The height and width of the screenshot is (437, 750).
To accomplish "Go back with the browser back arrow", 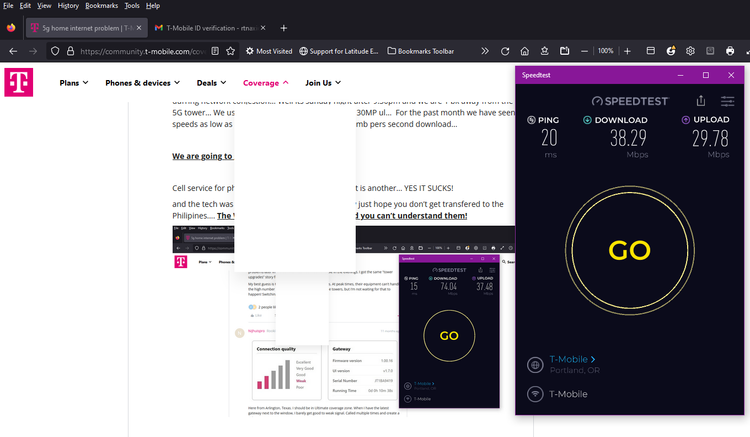I will click(x=13, y=51).
